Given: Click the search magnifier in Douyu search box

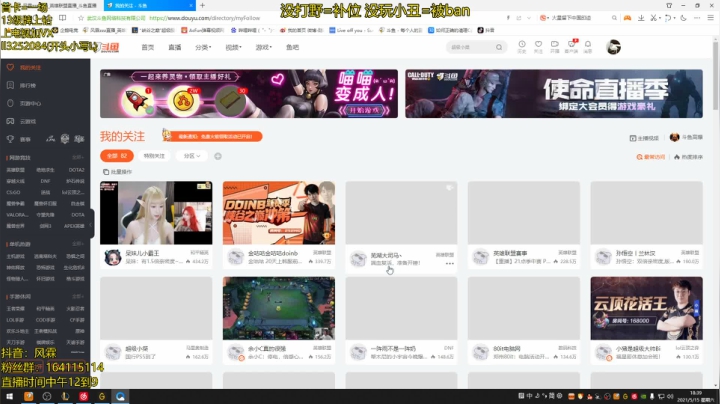Looking at the screenshot, I should [499, 47].
